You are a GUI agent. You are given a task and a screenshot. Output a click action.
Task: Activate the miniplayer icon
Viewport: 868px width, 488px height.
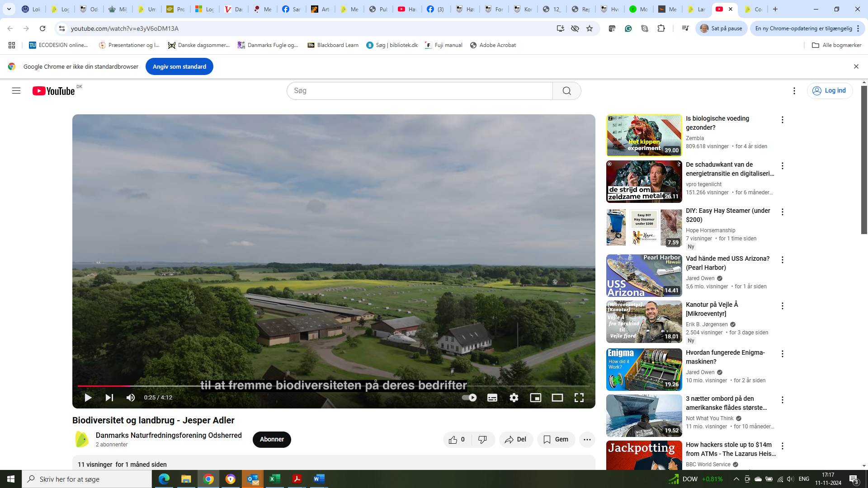click(536, 398)
